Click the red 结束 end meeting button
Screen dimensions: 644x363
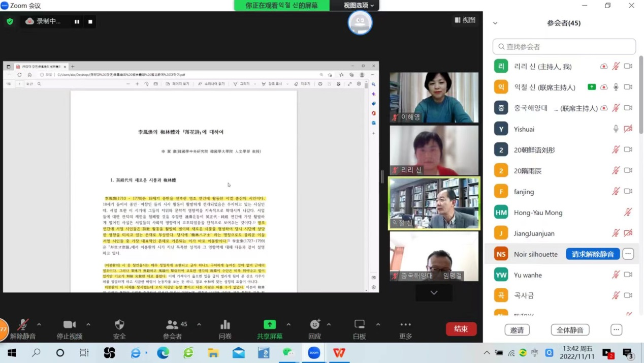[x=461, y=329]
